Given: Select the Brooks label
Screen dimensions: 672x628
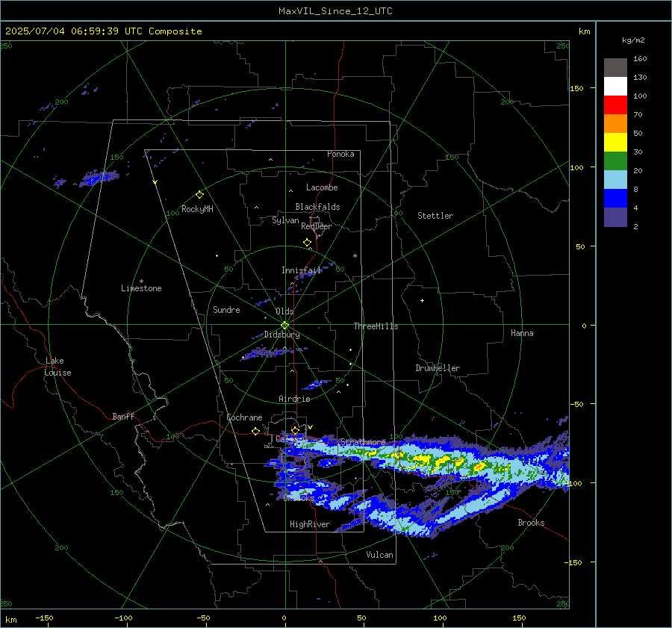Looking at the screenshot, I should (531, 523).
